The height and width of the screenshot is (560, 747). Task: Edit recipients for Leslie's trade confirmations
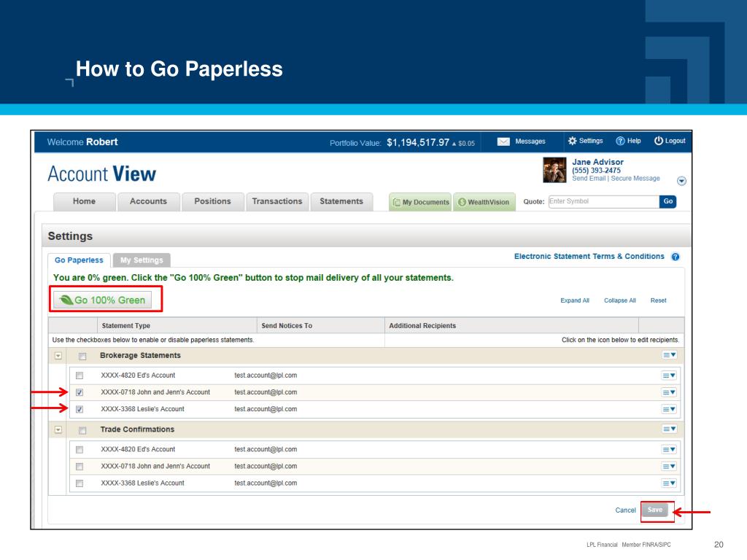coord(670,483)
